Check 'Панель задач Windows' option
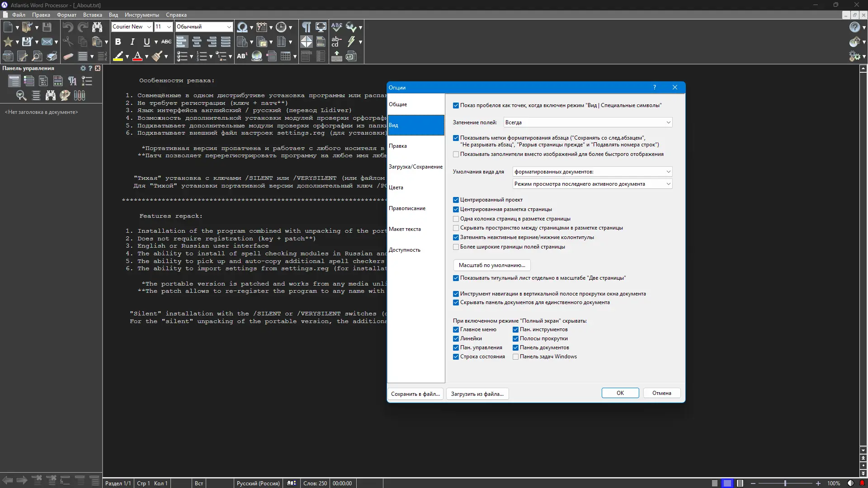The width and height of the screenshot is (868, 488). pyautogui.click(x=515, y=357)
